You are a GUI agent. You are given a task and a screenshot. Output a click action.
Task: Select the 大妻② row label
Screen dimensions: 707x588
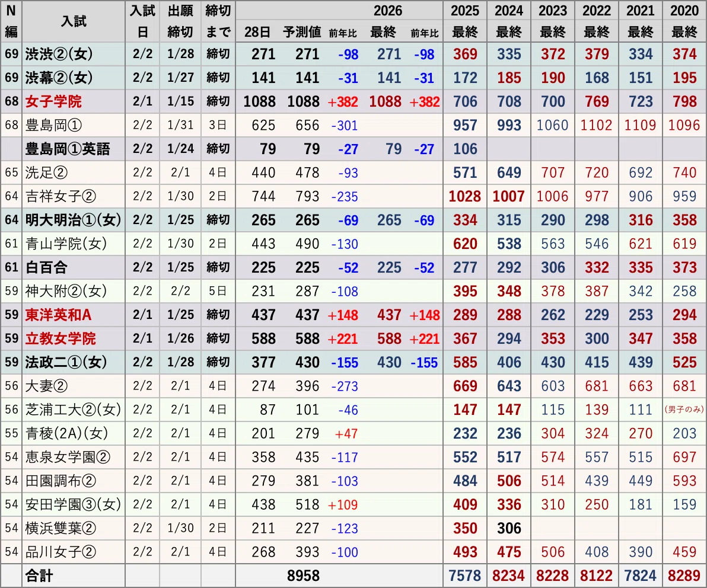[x=46, y=386]
